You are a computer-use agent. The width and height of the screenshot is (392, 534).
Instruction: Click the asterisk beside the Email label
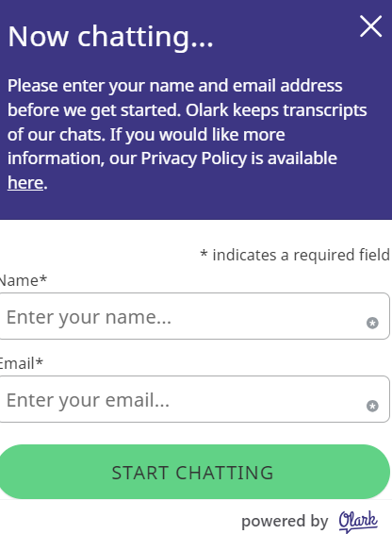40,361
